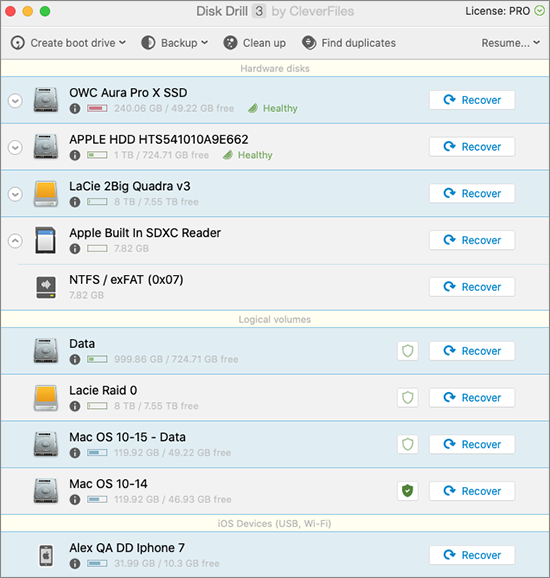Expand the LaCie 2Big Quadra v3 row

[15, 194]
